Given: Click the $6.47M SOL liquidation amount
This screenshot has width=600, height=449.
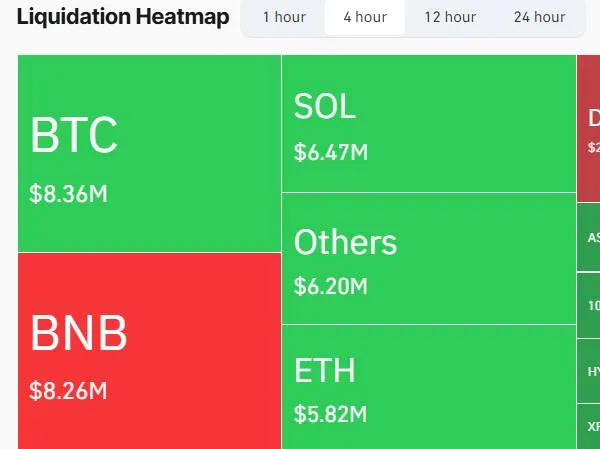Looking at the screenshot, I should click(x=331, y=153).
